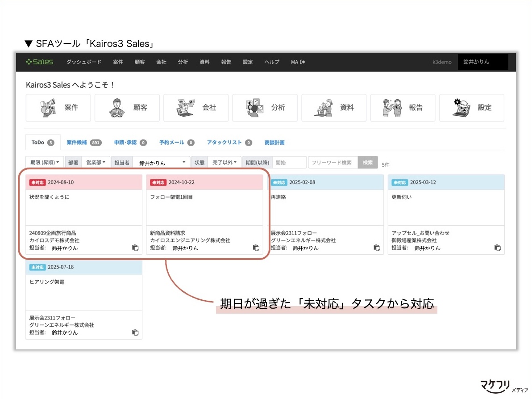Select the ToDo tab
The image size is (532, 399).
[x=43, y=142]
